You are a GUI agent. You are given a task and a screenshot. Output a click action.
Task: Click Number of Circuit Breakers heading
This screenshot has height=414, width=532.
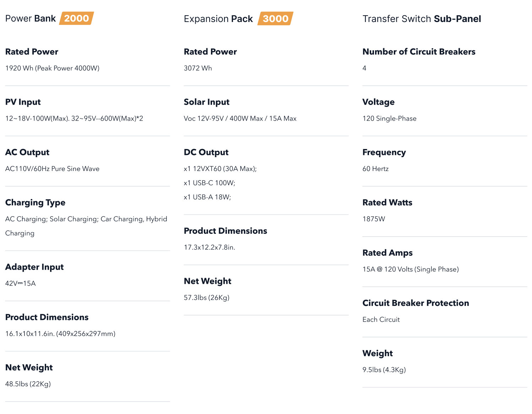click(x=419, y=52)
